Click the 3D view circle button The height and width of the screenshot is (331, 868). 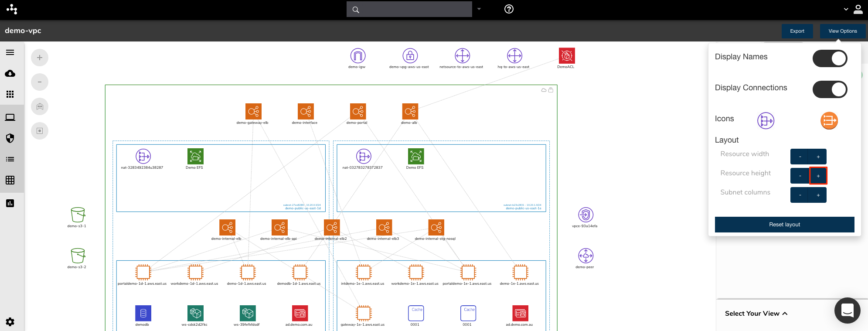click(x=40, y=106)
